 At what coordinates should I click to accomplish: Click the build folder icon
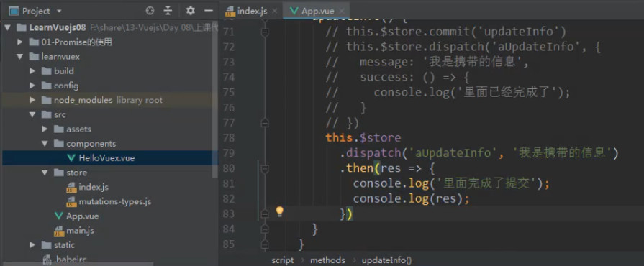point(46,71)
